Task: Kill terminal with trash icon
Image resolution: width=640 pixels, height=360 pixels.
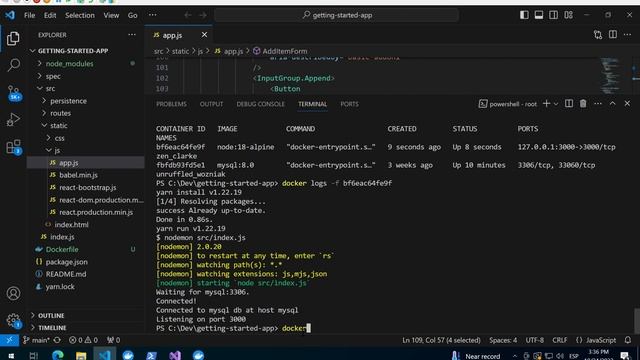Action: point(583,104)
